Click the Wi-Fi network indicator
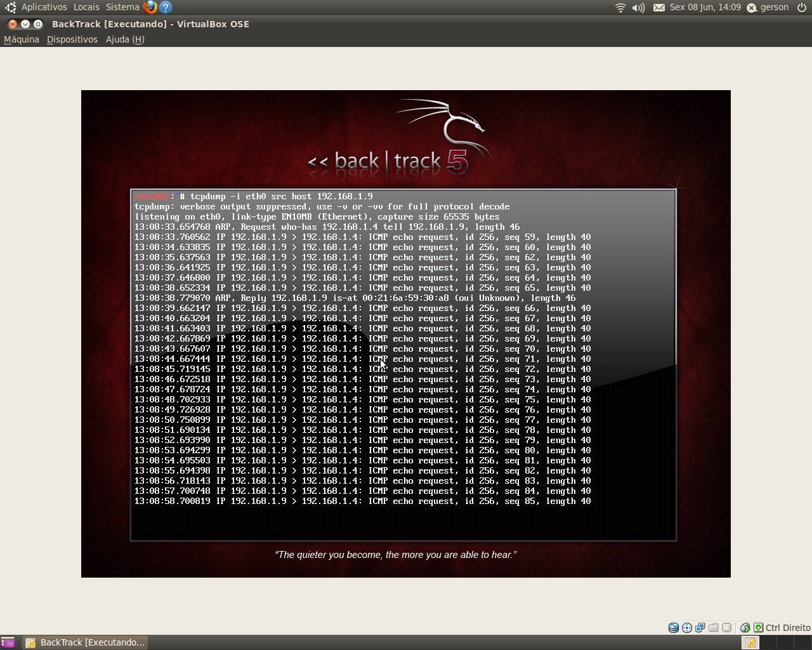The image size is (812, 650). click(620, 8)
